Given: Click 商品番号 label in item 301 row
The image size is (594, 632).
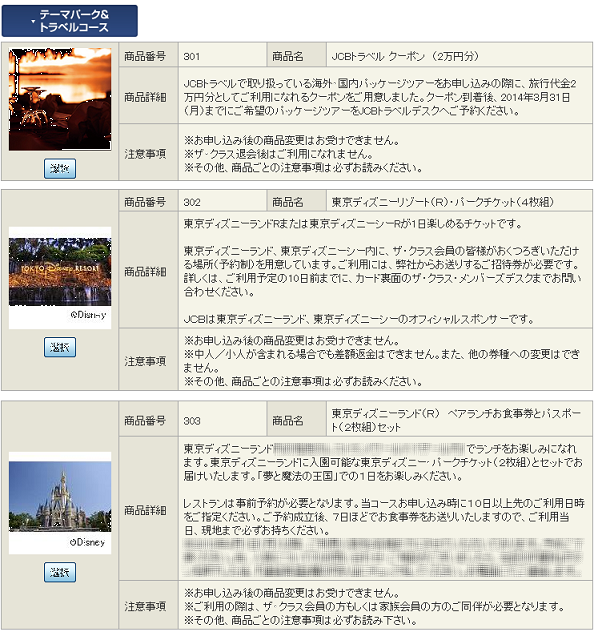Looking at the screenshot, I should [x=145, y=56].
